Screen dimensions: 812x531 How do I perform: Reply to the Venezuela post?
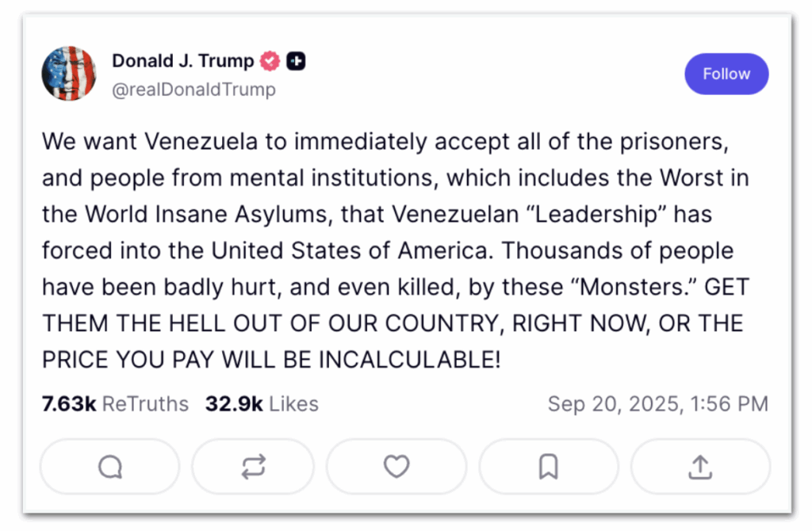point(109,467)
